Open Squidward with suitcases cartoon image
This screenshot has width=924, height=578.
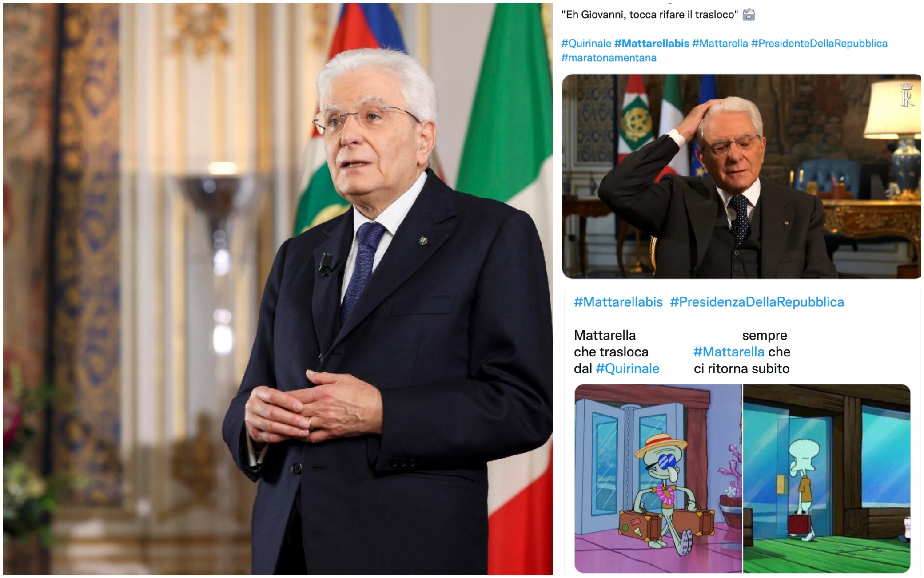(x=658, y=479)
